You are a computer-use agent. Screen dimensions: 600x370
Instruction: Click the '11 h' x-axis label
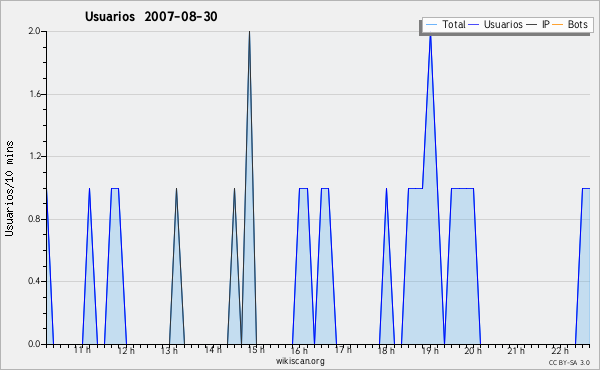point(82,350)
